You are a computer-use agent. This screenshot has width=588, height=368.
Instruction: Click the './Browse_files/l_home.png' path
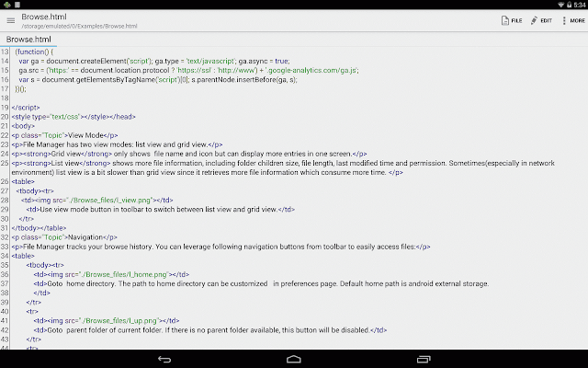(125, 274)
